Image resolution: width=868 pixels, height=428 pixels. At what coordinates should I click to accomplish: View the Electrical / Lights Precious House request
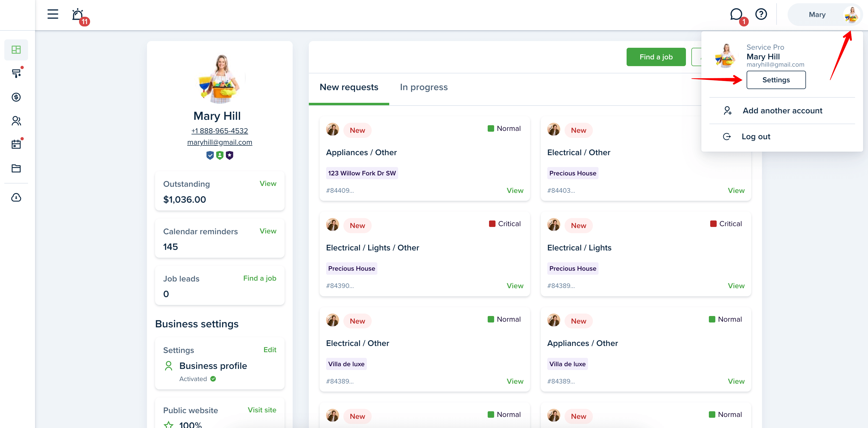click(736, 286)
